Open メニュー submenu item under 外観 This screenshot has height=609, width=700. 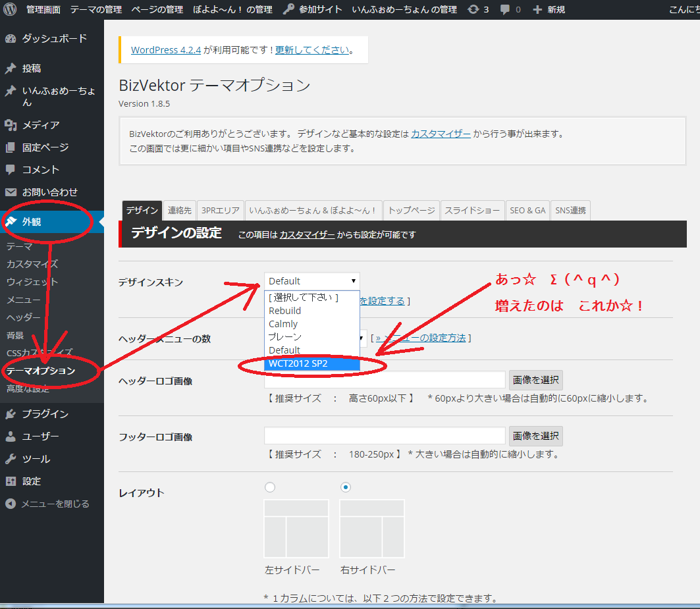(x=23, y=300)
